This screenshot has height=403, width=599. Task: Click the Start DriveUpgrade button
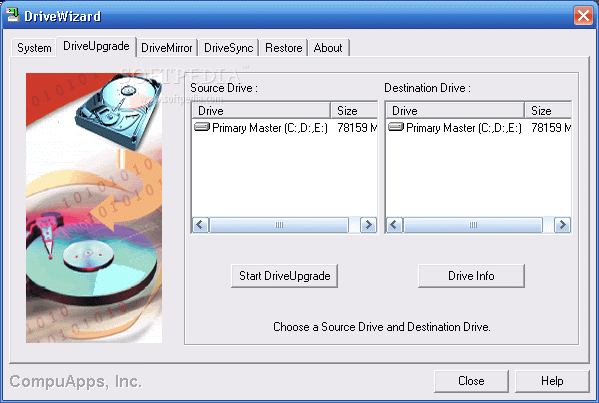[x=285, y=276]
